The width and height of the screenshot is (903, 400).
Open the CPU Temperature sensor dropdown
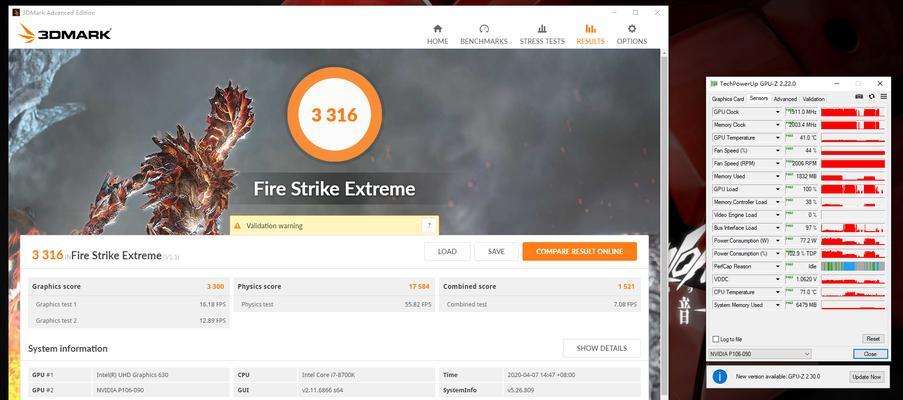[x=777, y=292]
